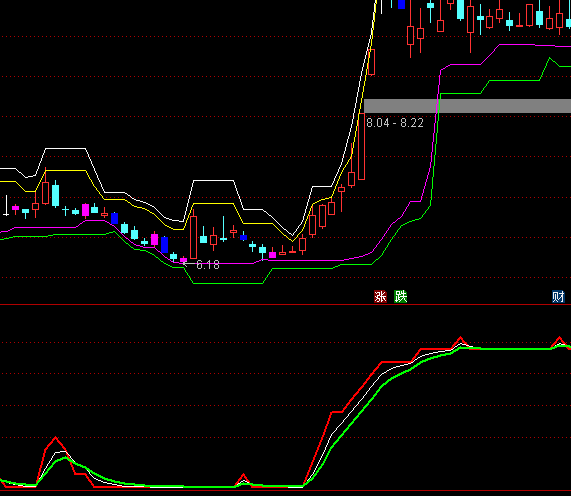Click the red 涨 marker icon
This screenshot has height=496, width=571.
(x=381, y=297)
